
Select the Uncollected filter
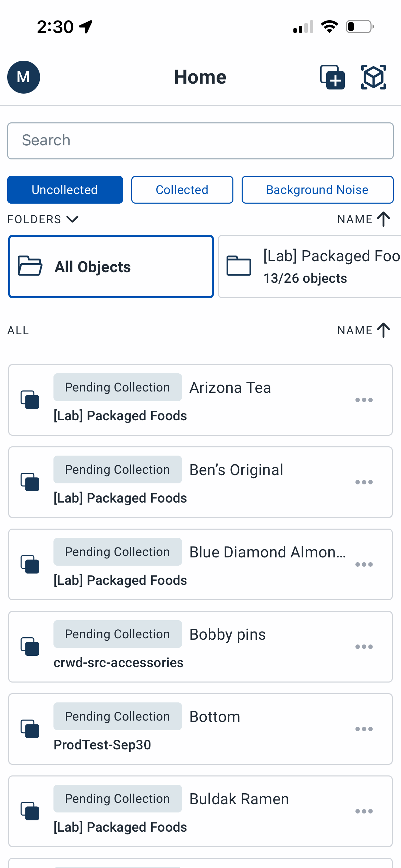click(x=65, y=190)
